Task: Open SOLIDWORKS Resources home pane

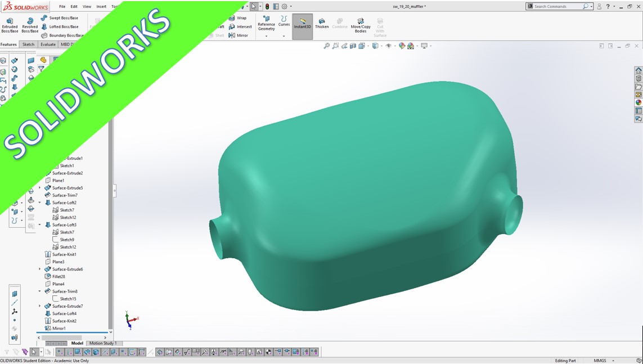Action: coord(638,70)
